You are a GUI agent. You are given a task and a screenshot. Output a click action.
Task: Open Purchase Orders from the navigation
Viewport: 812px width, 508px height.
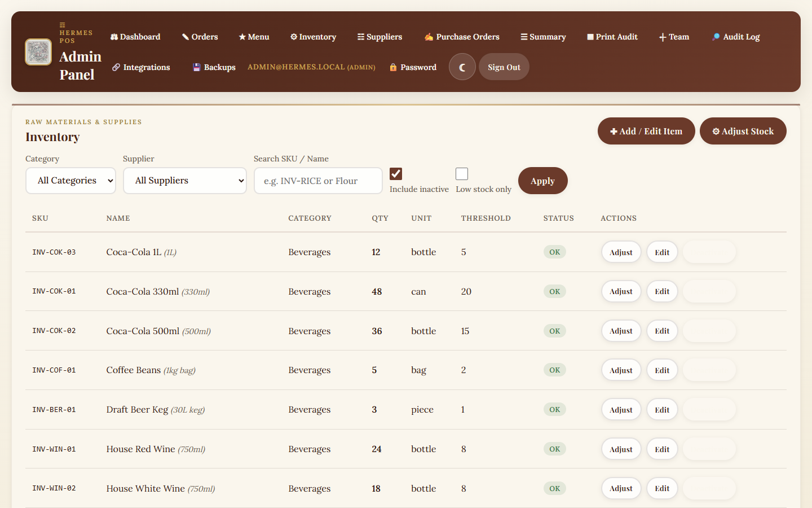click(x=462, y=37)
